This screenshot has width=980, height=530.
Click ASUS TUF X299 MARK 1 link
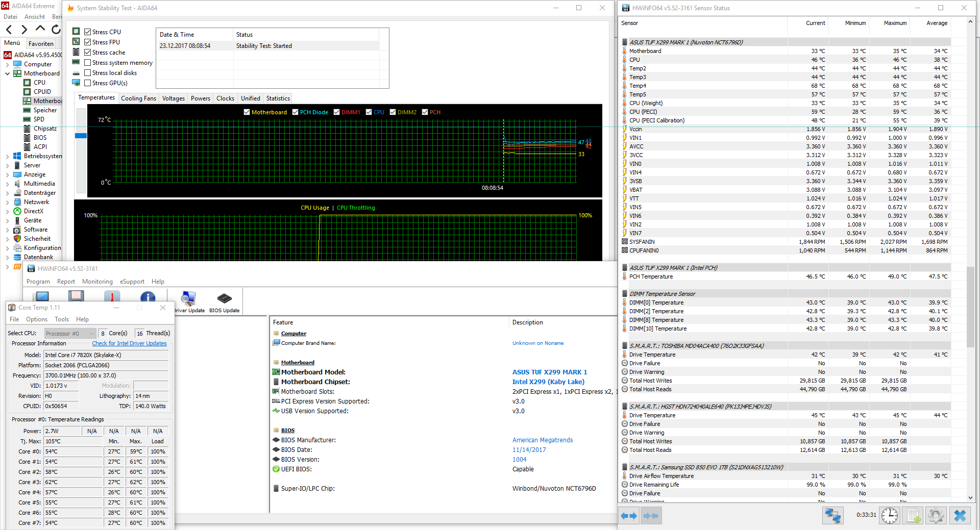coord(550,372)
